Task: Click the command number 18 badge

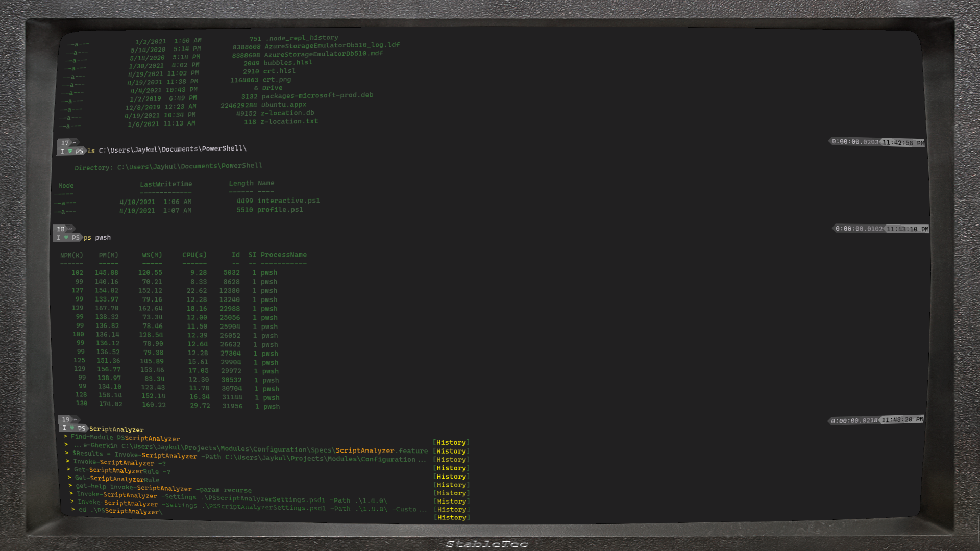Action: coord(61,229)
